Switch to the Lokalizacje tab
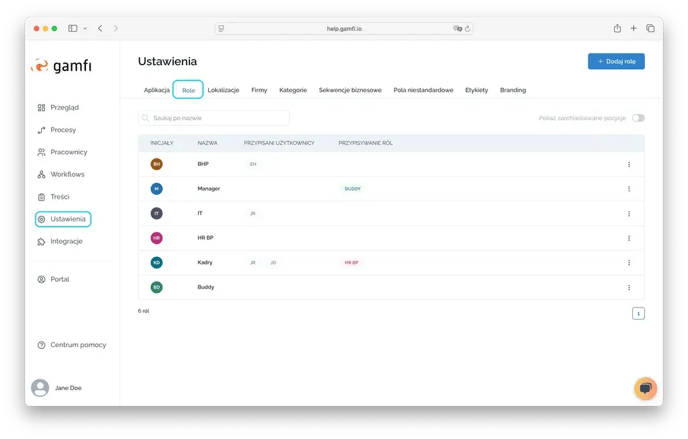688x439 pixels. coord(223,90)
